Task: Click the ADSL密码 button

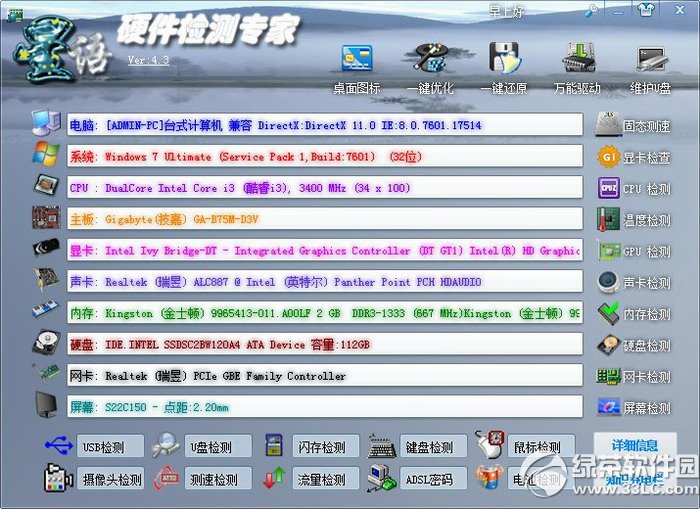Action: click(433, 479)
